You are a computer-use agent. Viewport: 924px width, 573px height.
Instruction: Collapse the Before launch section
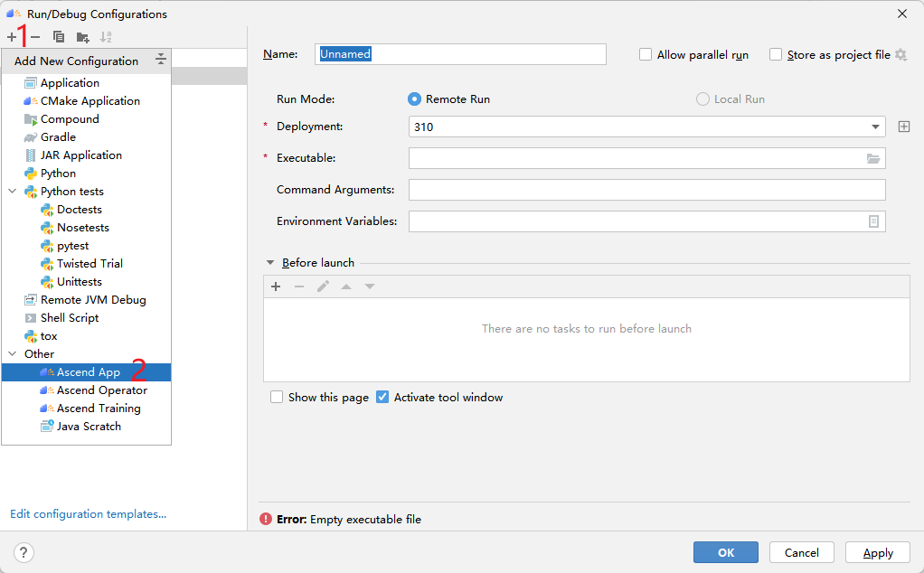270,263
